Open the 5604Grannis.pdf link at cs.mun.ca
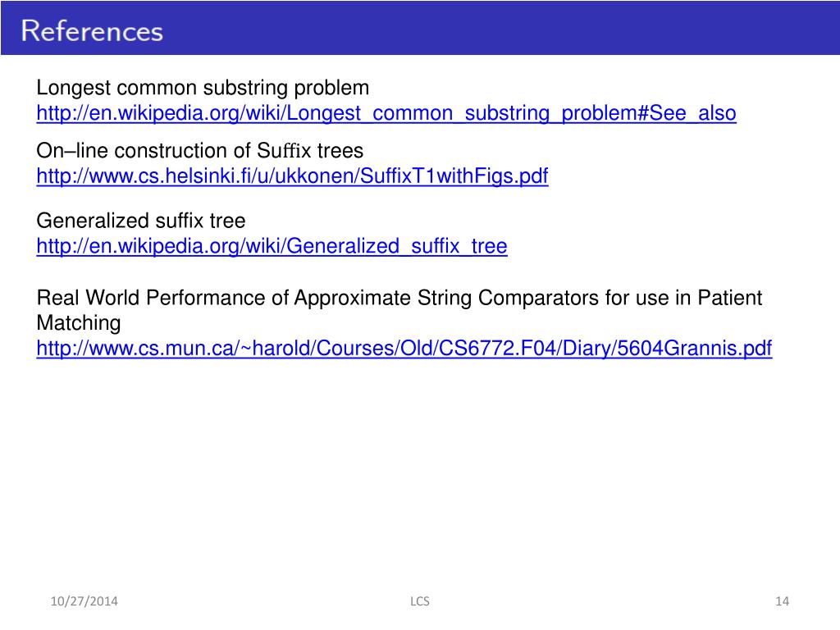The image size is (840, 630). point(404,348)
